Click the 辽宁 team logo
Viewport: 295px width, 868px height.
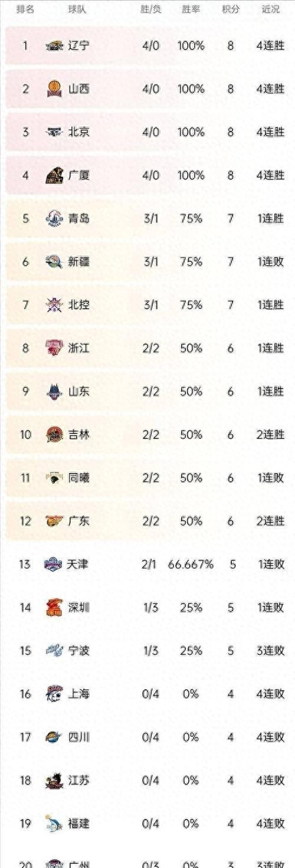tap(54, 45)
